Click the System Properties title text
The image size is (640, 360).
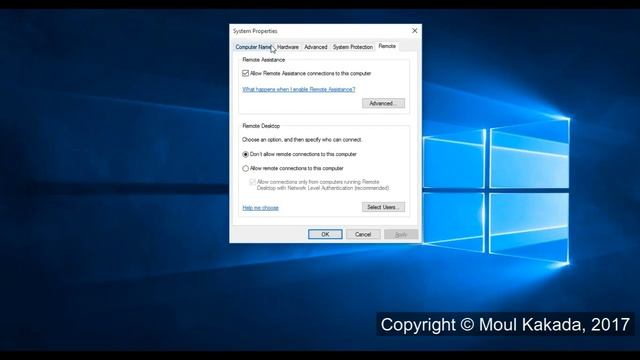click(x=255, y=31)
